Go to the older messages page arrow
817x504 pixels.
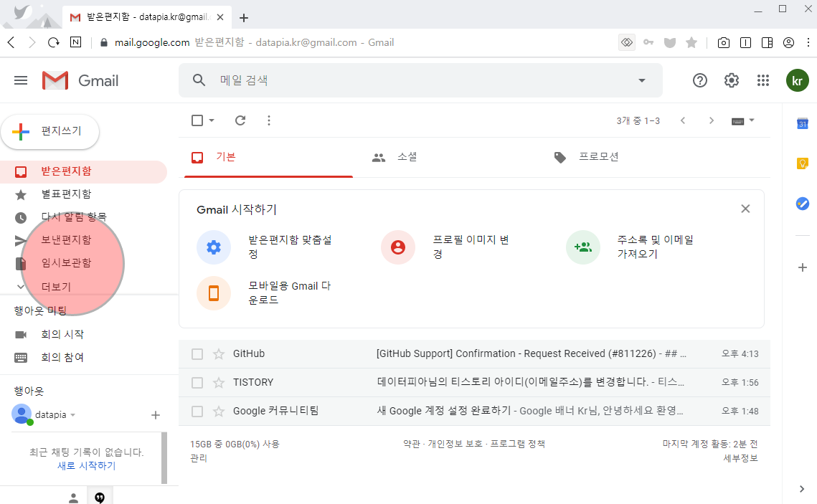(712, 120)
